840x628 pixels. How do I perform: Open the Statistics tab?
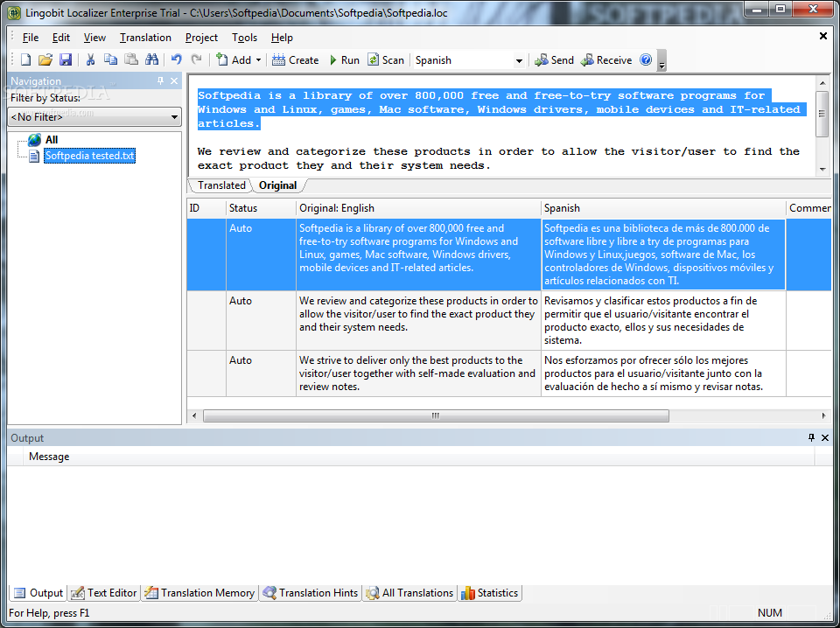490,593
